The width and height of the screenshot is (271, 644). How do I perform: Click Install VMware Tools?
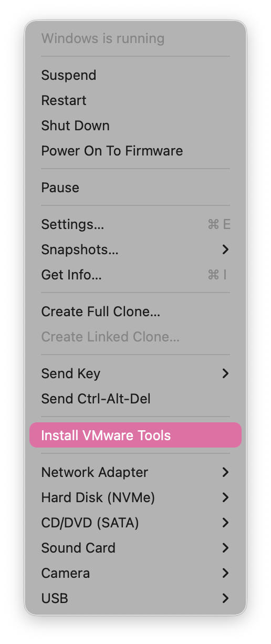coord(135,435)
